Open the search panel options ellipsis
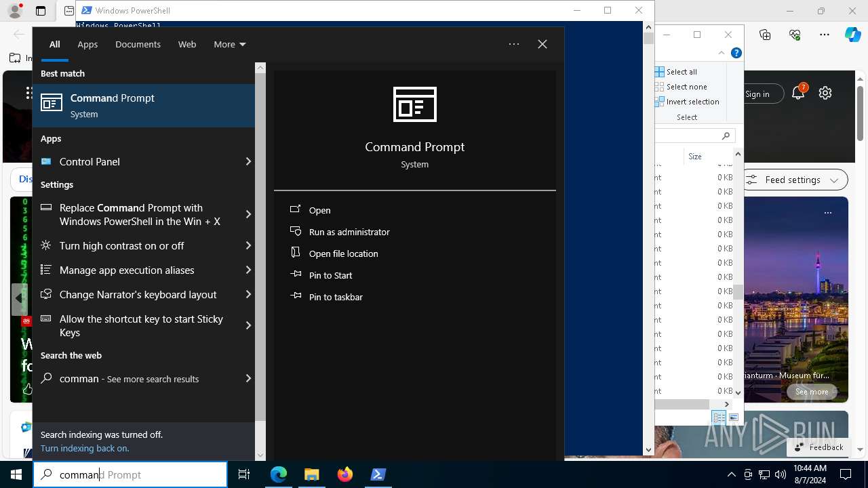 point(514,44)
